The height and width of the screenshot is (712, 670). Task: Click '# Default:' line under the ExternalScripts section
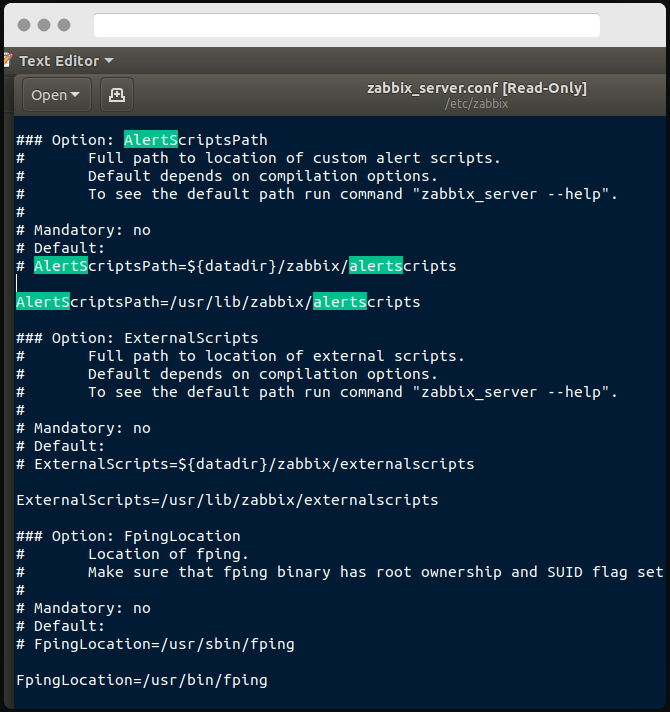[x=61, y=446]
